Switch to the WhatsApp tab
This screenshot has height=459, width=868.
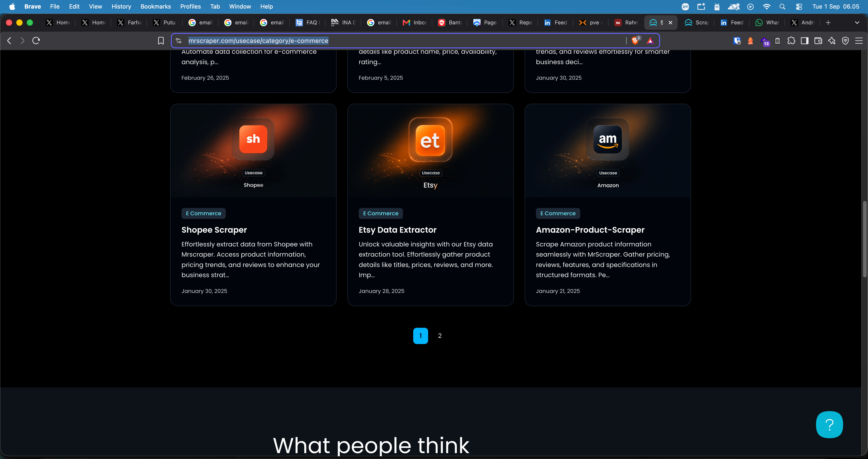[x=768, y=23]
